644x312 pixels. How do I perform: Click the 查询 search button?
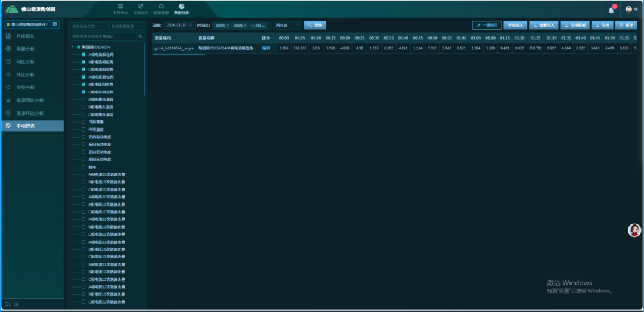315,26
